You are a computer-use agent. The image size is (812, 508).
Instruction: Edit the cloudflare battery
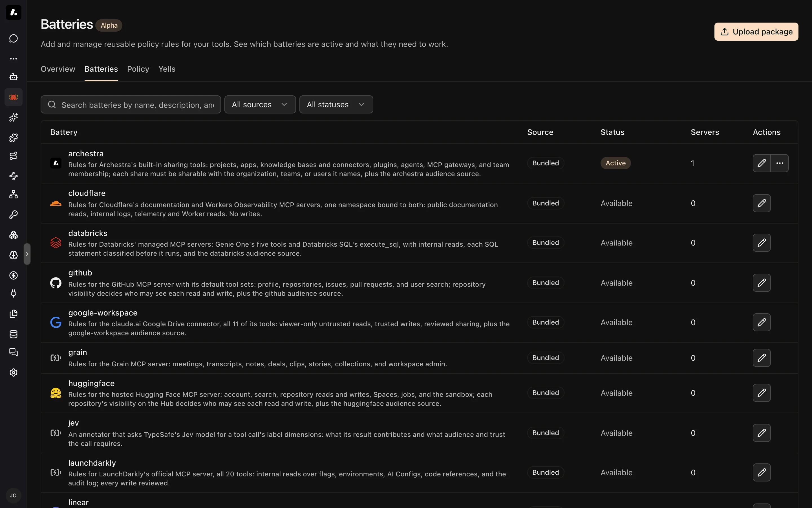click(762, 203)
